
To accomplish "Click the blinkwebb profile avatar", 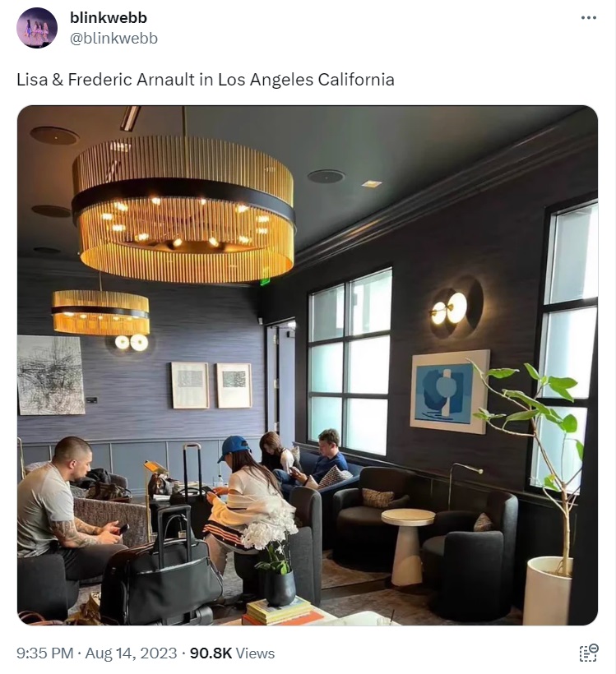I will [x=37, y=28].
